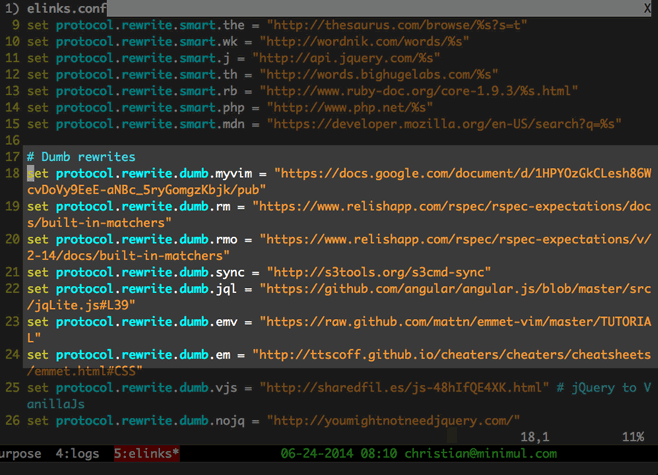The height and width of the screenshot is (475, 658).
Task: Click the 'rm' key on line 19
Action: click(x=223, y=206)
